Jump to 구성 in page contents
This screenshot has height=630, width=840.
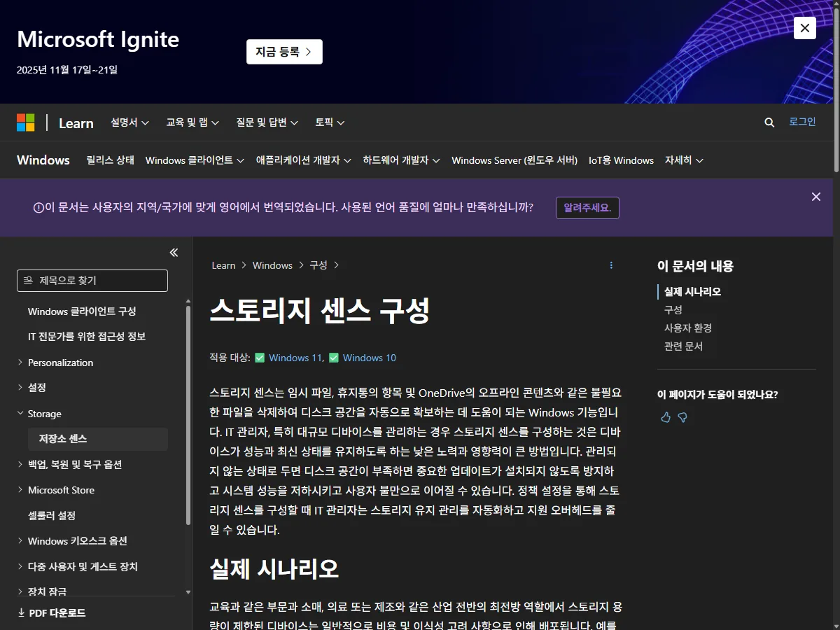[673, 309]
